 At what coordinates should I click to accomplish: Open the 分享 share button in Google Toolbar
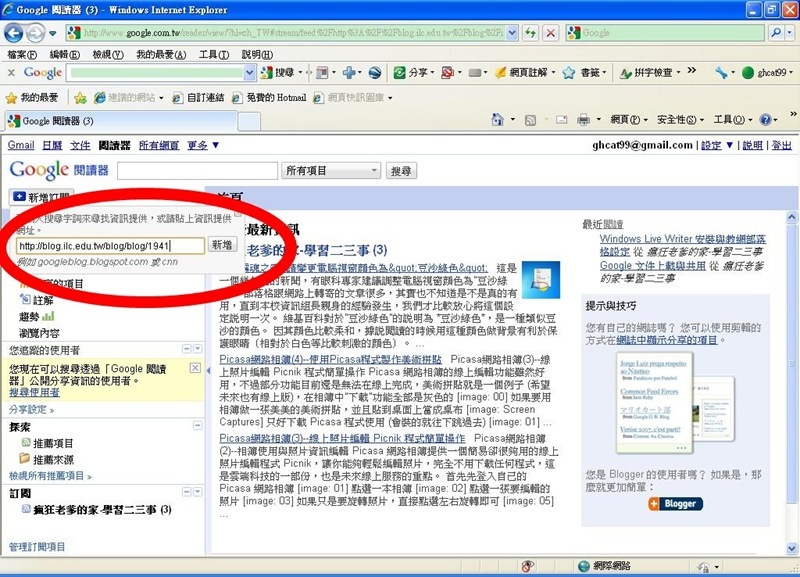(411, 73)
